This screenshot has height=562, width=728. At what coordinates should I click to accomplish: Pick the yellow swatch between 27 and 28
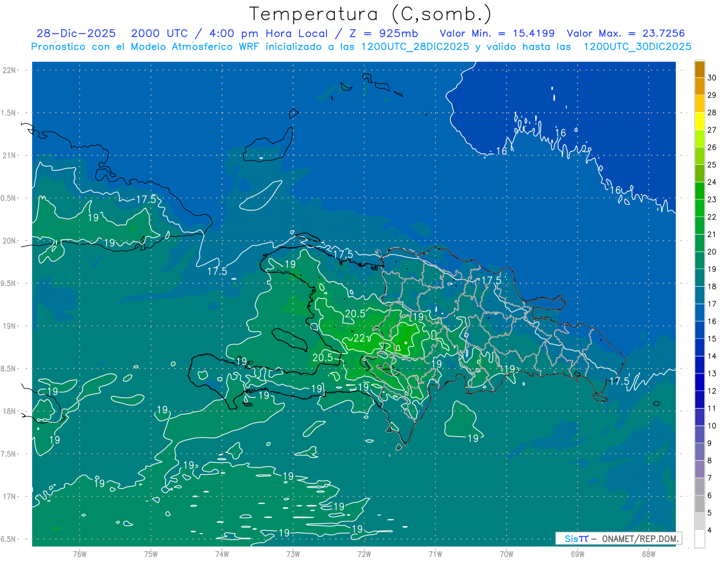point(699,121)
